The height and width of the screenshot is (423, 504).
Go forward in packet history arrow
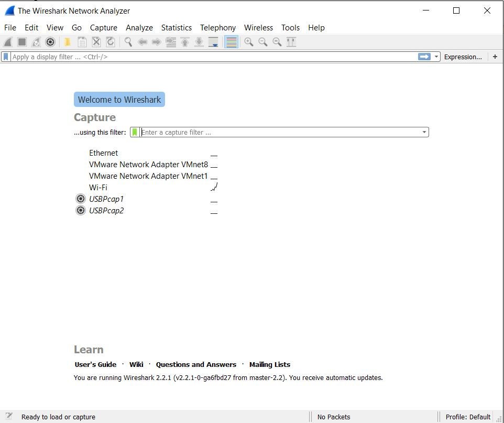tap(156, 42)
